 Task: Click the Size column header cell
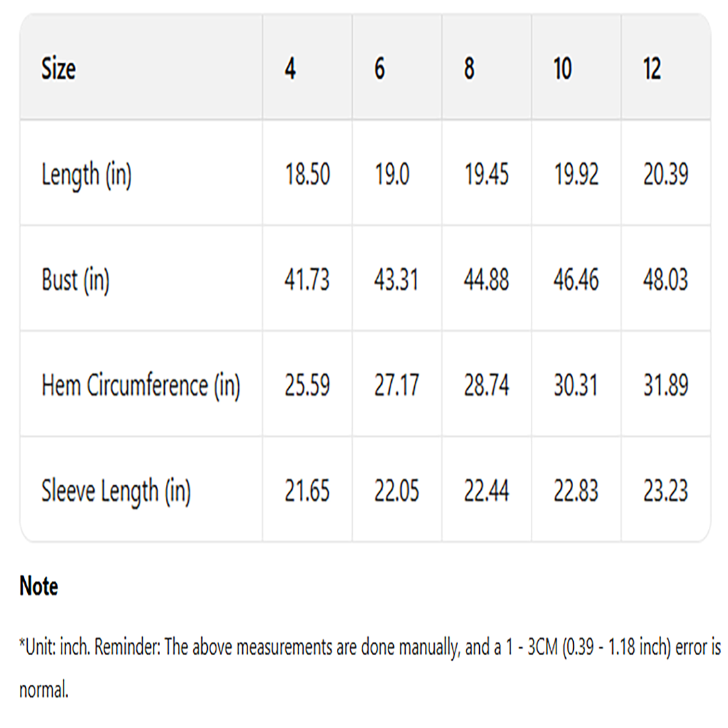pos(59,68)
